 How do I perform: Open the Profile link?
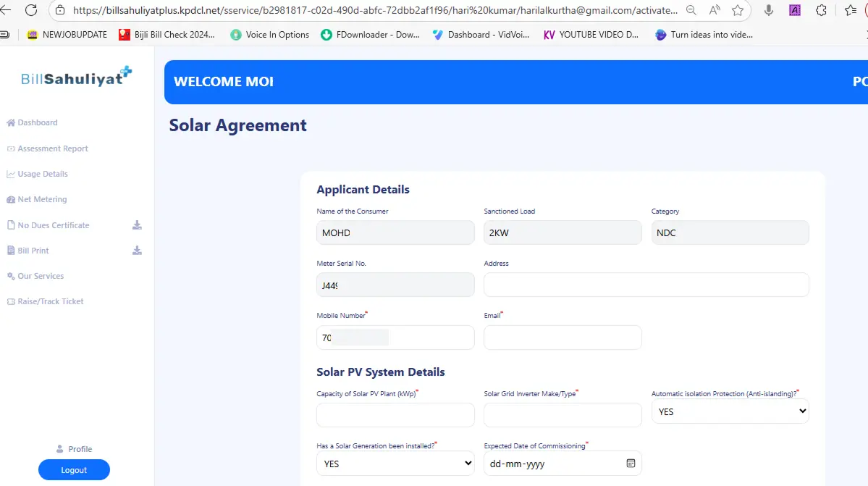pyautogui.click(x=80, y=449)
